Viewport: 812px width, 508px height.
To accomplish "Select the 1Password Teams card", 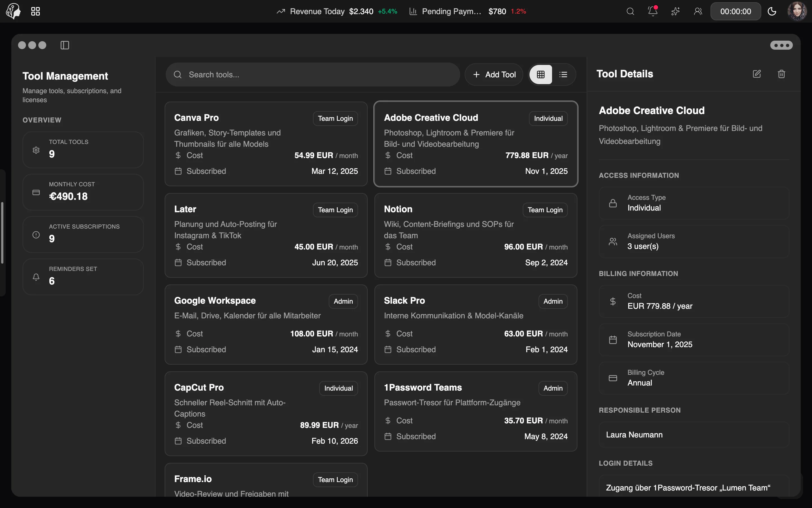I will point(476,411).
